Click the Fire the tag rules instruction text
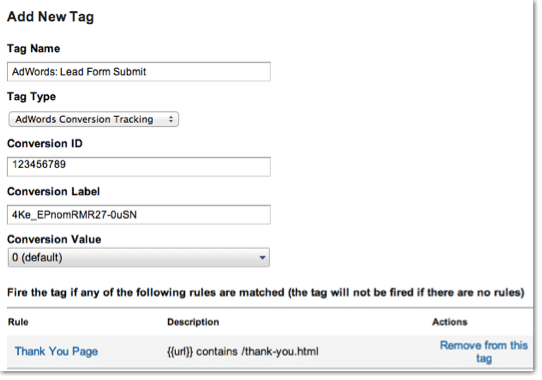Image resolution: width=542 pixels, height=380 pixels. [265, 293]
